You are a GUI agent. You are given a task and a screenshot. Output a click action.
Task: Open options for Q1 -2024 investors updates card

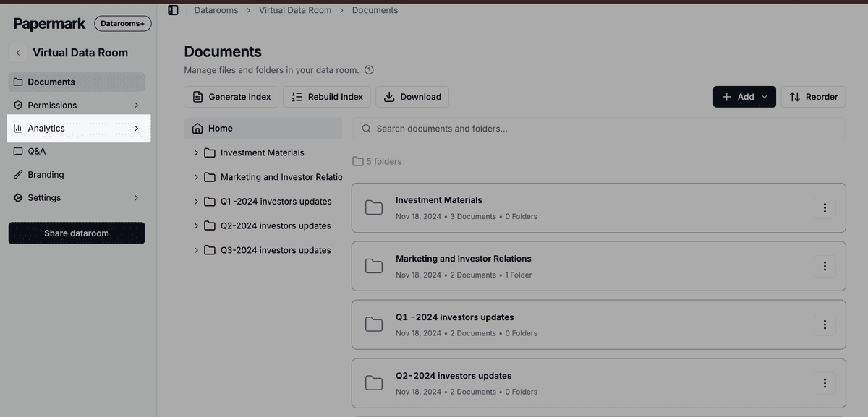(x=825, y=325)
